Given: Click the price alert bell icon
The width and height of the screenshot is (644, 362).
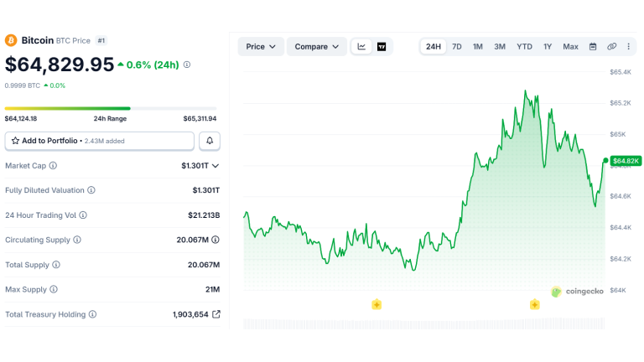Looking at the screenshot, I should tap(210, 141).
